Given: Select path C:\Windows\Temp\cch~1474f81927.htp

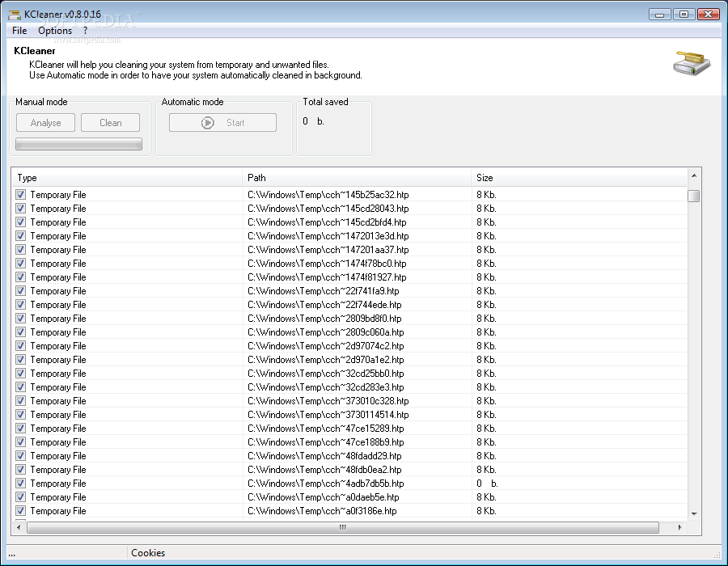Looking at the screenshot, I should click(x=327, y=277).
